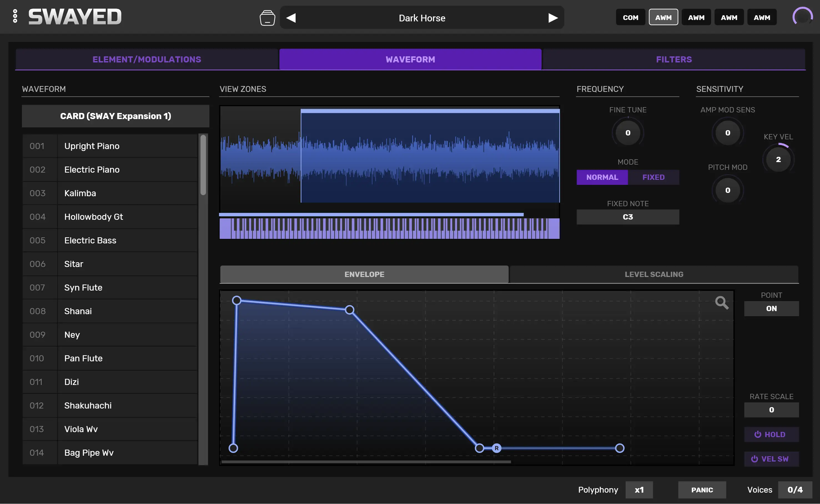Toggle the HOLD power button
The image size is (820, 504).
pos(771,434)
